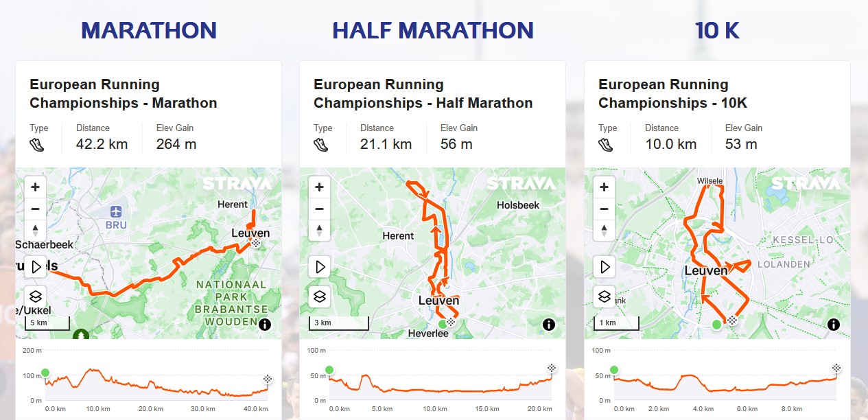Open map layers on Marathon map
Screen dimensions: 868x420
coord(35,296)
